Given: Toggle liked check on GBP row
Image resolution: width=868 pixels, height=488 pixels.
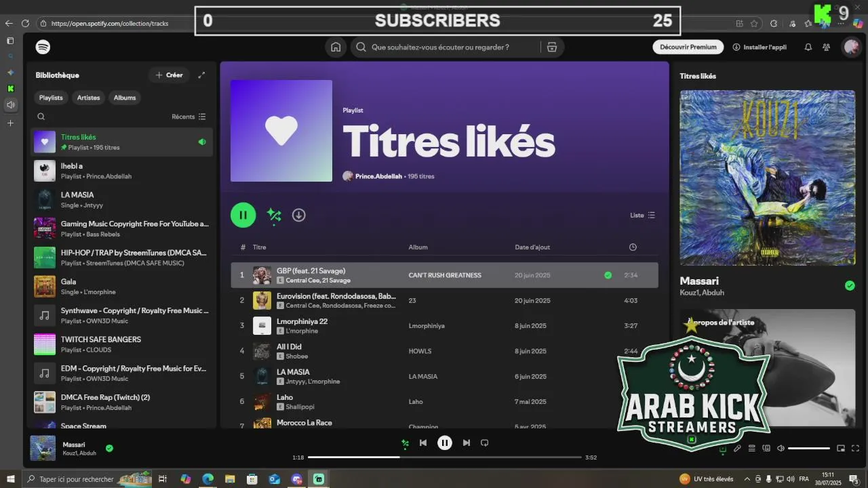Looking at the screenshot, I should 608,275.
